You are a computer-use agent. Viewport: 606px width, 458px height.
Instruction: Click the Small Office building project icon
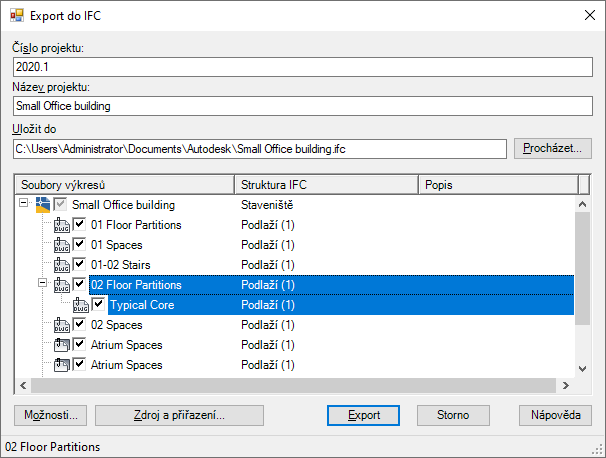[x=43, y=205]
